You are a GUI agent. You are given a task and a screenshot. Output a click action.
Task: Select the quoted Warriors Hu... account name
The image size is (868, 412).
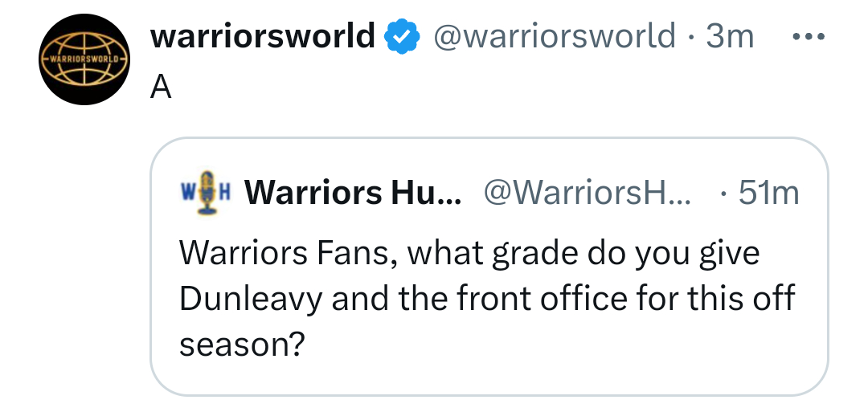353,193
